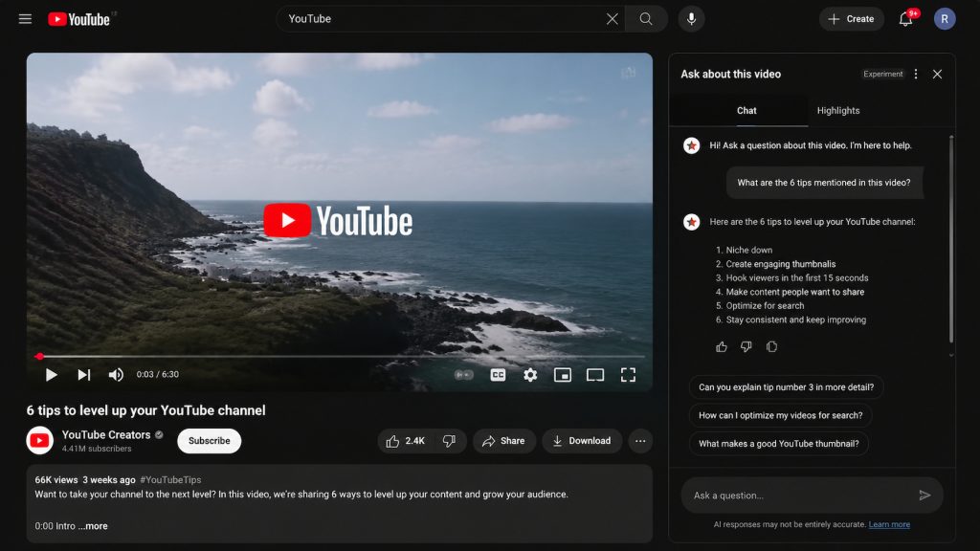Enter full screen mode

(x=628, y=374)
